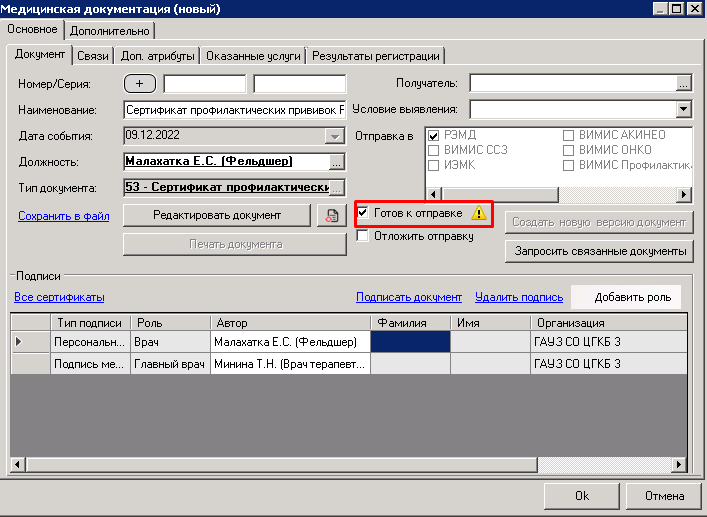The height and width of the screenshot is (517, 707).
Task: Open the Должность ellipsis lookup button
Action: click(x=337, y=161)
